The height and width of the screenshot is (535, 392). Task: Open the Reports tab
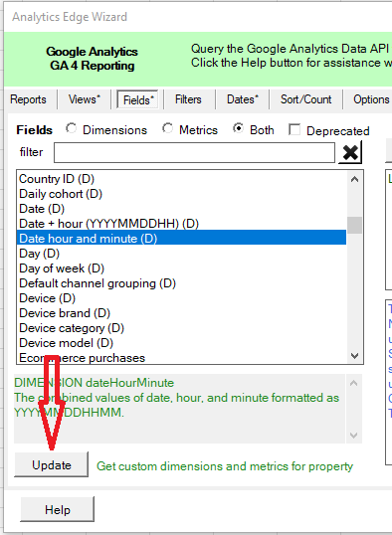tap(28, 99)
